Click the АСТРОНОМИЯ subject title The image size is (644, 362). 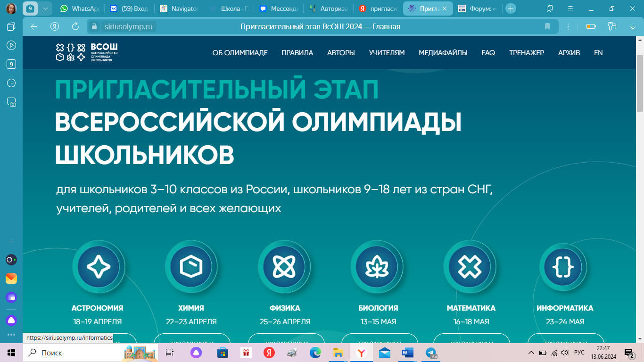[97, 308]
